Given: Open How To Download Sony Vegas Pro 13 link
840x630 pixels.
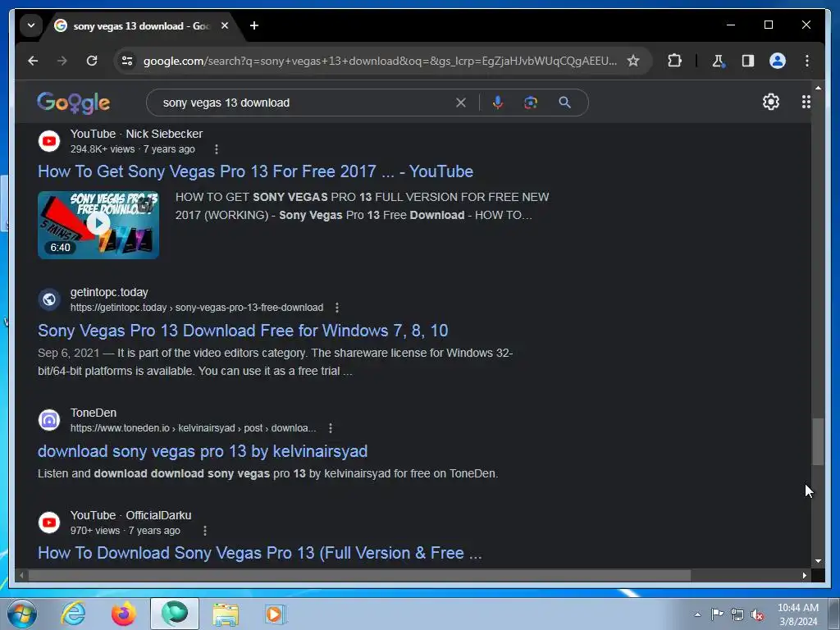Looking at the screenshot, I should coord(260,553).
